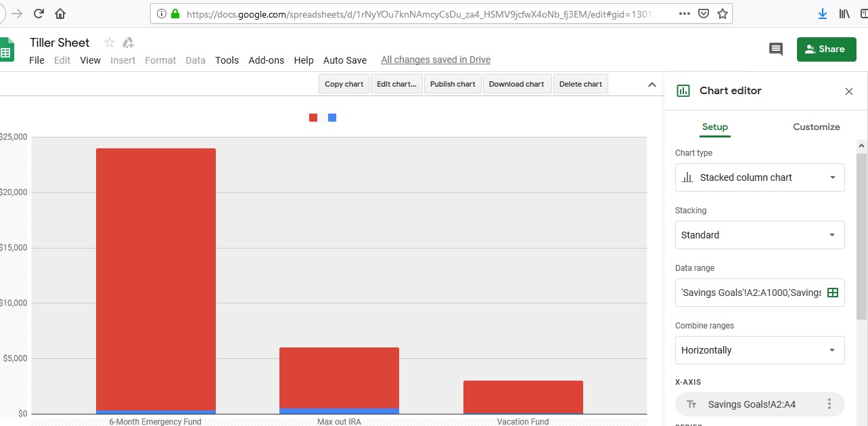Star the Tiller Sheet document
The image size is (868, 426).
110,43
